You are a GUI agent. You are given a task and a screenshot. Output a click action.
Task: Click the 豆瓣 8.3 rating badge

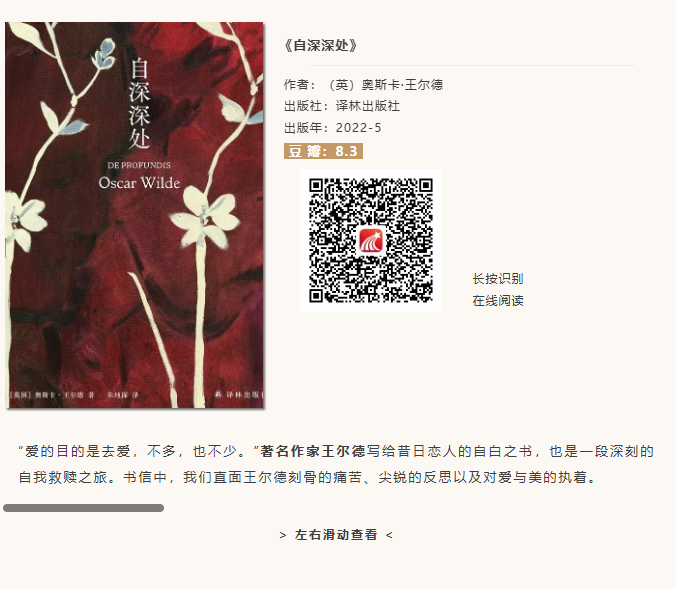[323, 151]
